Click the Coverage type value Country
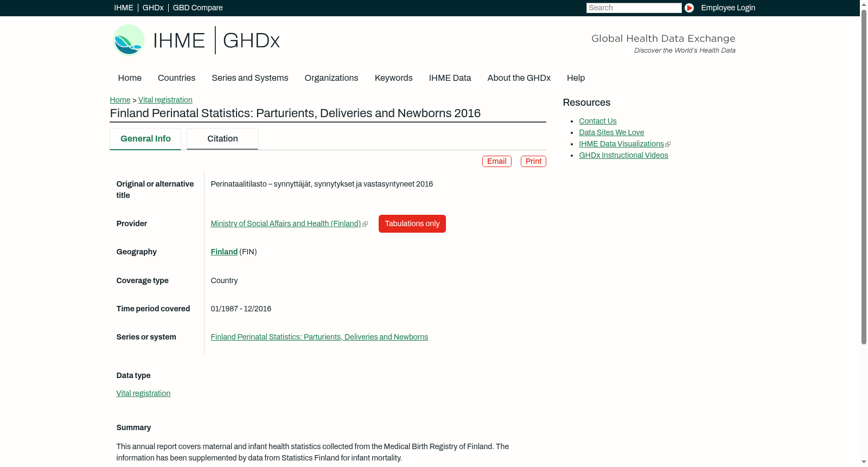 (224, 280)
